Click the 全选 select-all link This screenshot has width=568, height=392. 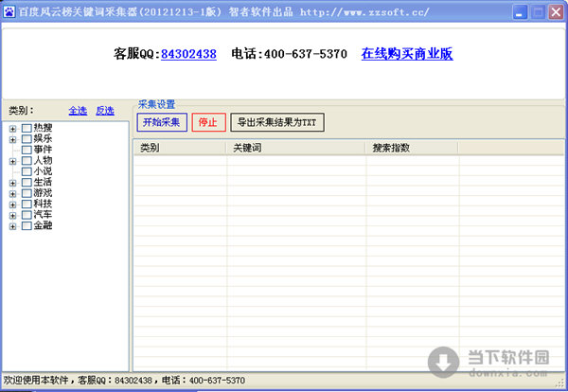pos(78,111)
